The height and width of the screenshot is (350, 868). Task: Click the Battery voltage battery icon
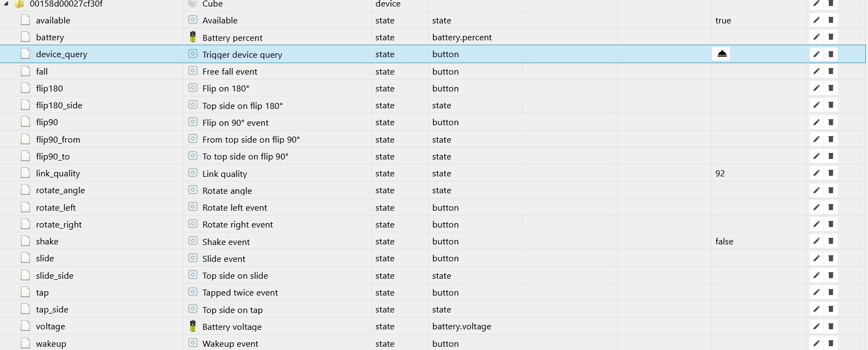click(193, 326)
